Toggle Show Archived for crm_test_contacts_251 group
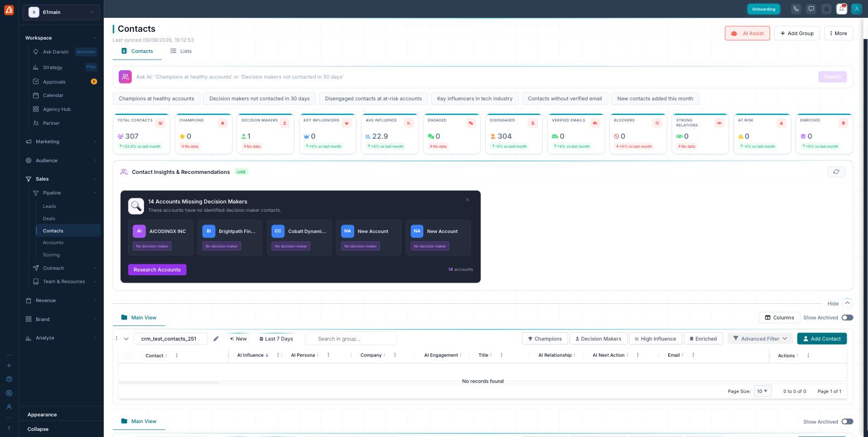This screenshot has width=868, height=437. click(x=847, y=318)
